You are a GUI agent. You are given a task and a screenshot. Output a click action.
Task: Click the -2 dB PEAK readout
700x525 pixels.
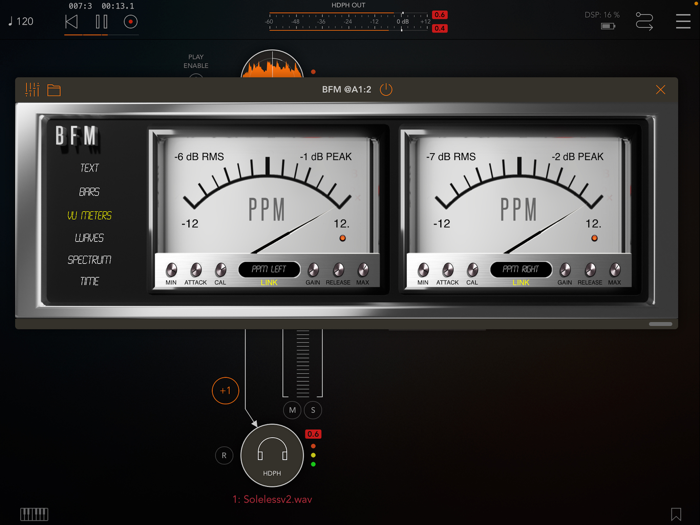(578, 157)
